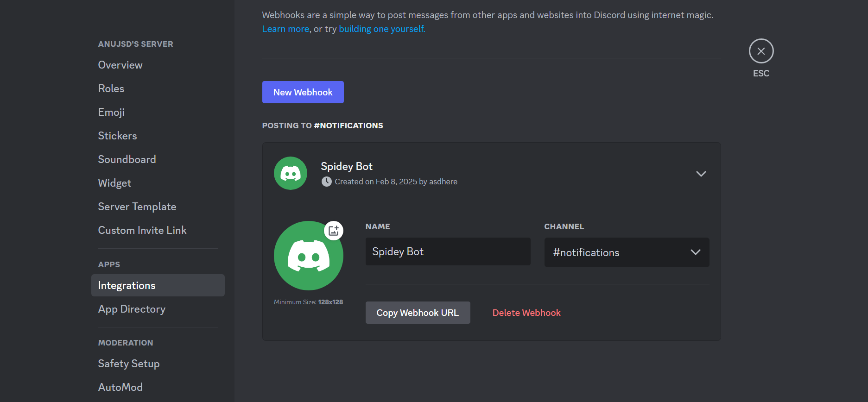Open Server Template settings
Image resolution: width=868 pixels, height=402 pixels.
coord(158,207)
